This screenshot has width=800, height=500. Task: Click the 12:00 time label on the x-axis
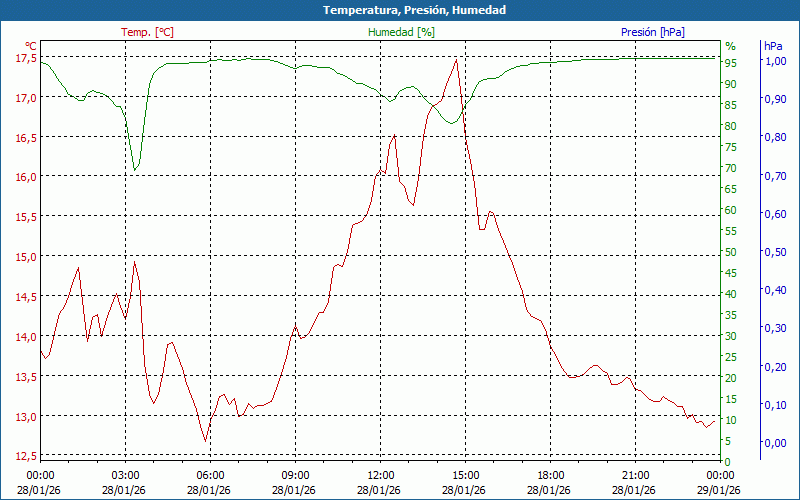(380, 475)
